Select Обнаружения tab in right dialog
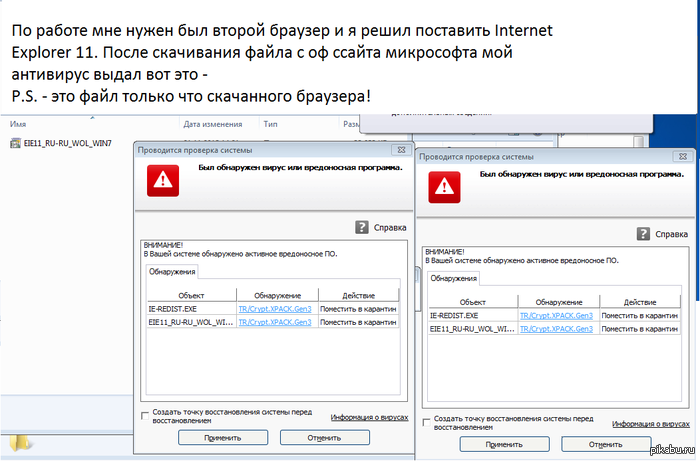700x461 pixels. [454, 278]
